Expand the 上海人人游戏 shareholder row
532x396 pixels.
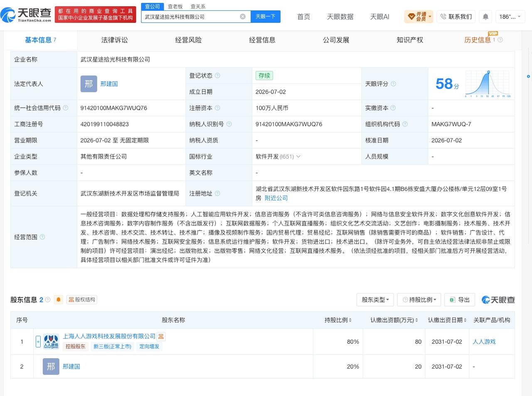(x=38, y=342)
